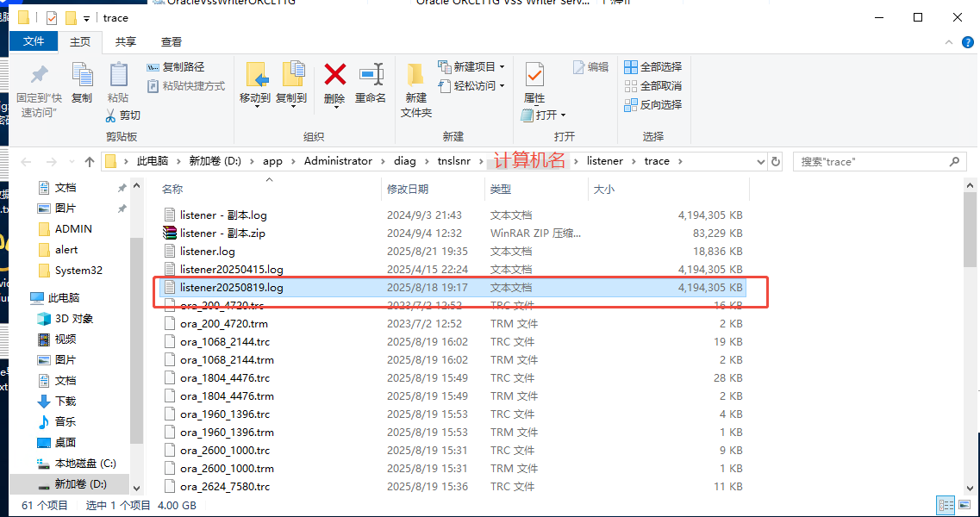
Task: Open the Desktop item in sidebar
Action: 65,443
